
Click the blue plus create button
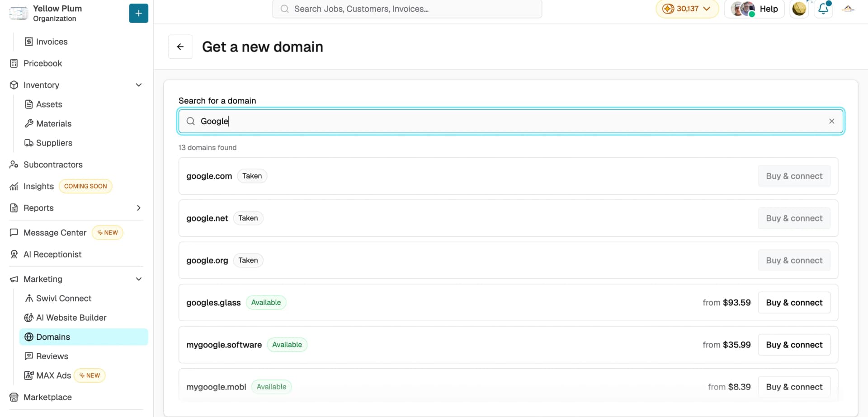tap(138, 13)
